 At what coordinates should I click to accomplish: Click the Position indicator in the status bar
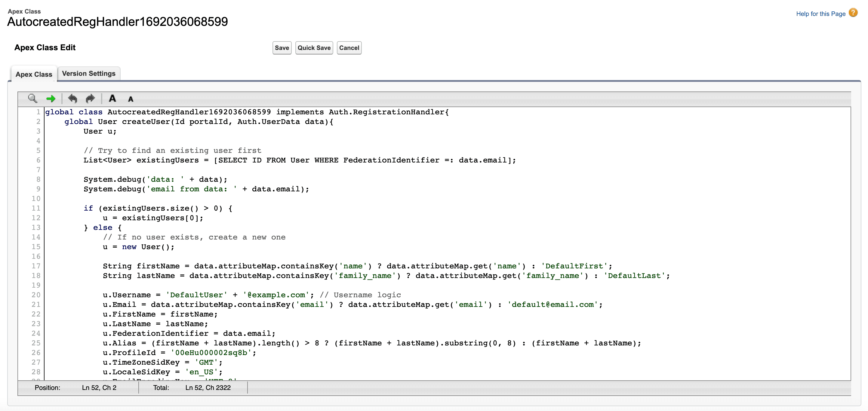click(x=47, y=388)
